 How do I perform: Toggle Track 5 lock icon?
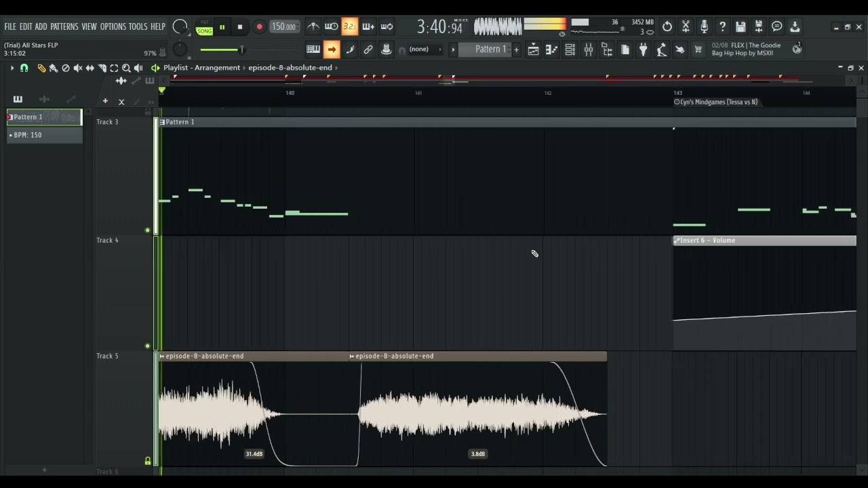click(147, 461)
